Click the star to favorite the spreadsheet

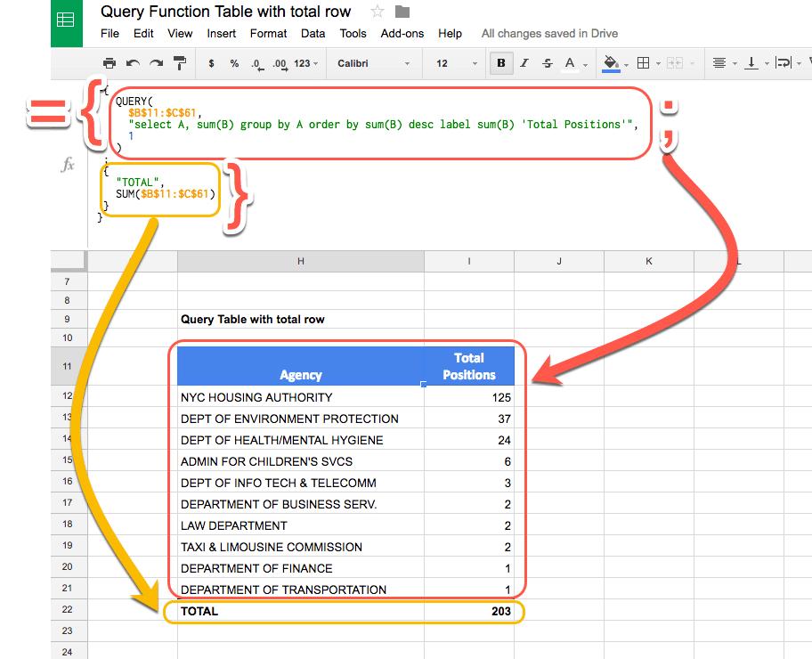point(377,12)
